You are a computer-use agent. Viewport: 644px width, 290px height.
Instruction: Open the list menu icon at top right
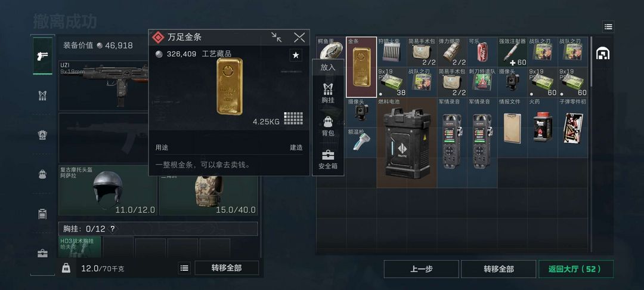click(x=608, y=27)
